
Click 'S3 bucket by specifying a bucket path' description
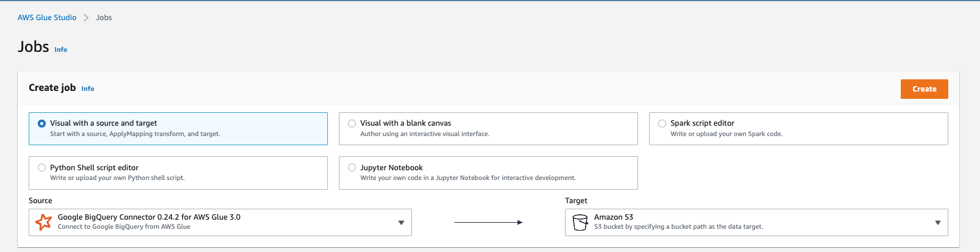point(678,227)
